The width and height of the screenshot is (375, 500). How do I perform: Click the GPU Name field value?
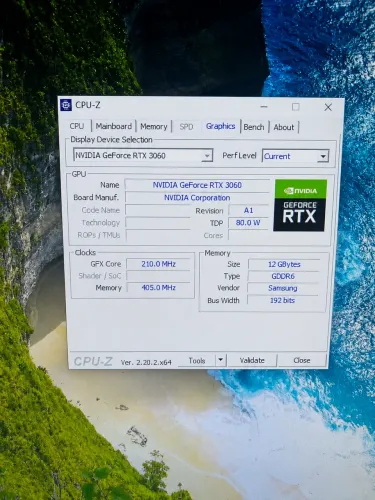click(x=197, y=185)
